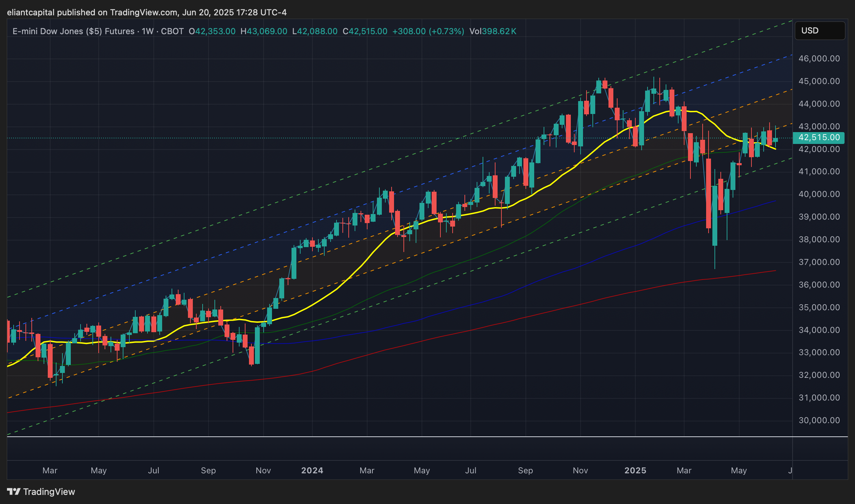Click the open value O42,353.00
The image size is (855, 504).
[x=212, y=31]
